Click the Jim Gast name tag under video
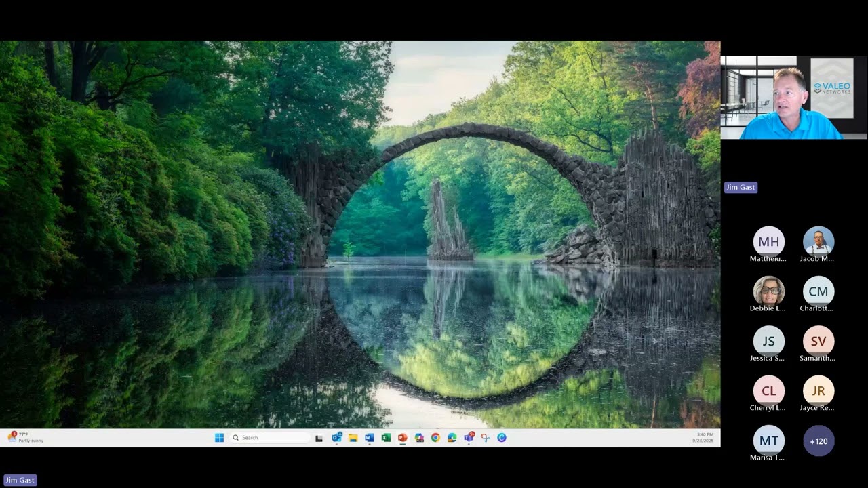868x488 pixels. pyautogui.click(x=741, y=187)
